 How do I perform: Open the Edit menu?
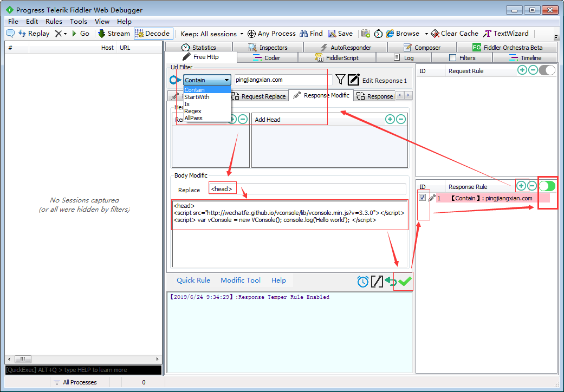[x=32, y=22]
